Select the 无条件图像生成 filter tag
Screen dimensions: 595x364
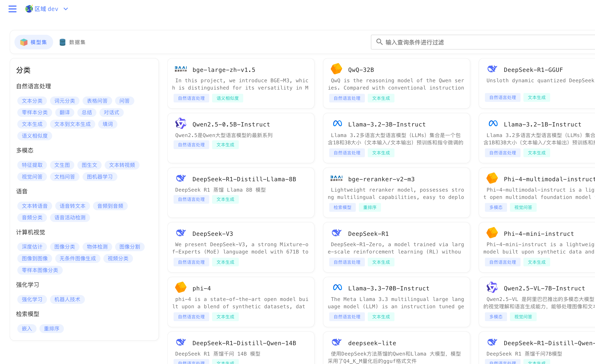coord(78,259)
